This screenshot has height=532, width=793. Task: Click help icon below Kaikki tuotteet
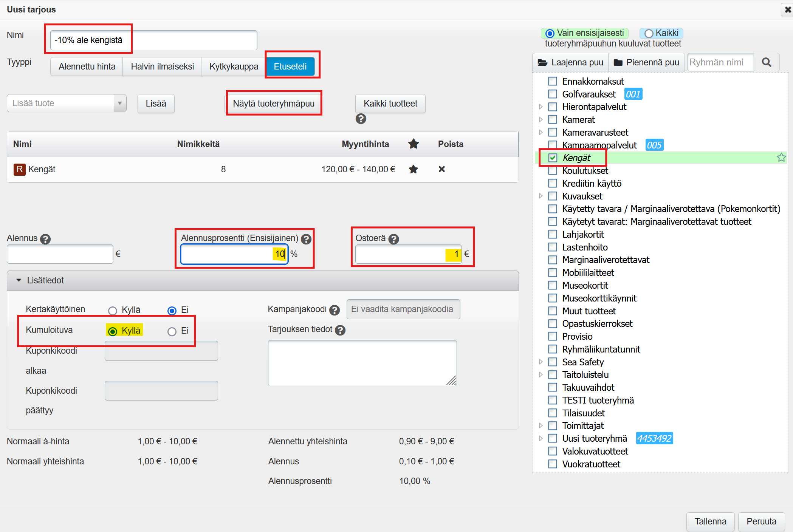pos(361,119)
